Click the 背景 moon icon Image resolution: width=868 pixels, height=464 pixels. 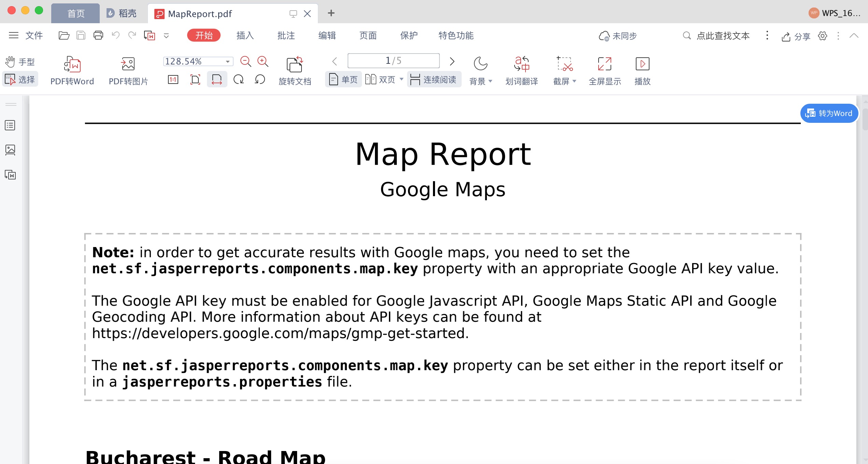point(480,63)
